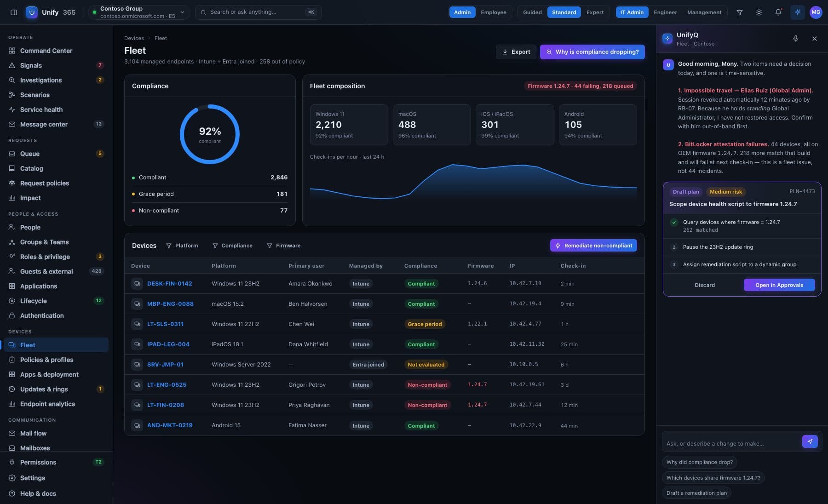Screen dimensions: 828x504
Task: Click the 92% compliance ring
Action: [x=210, y=134]
